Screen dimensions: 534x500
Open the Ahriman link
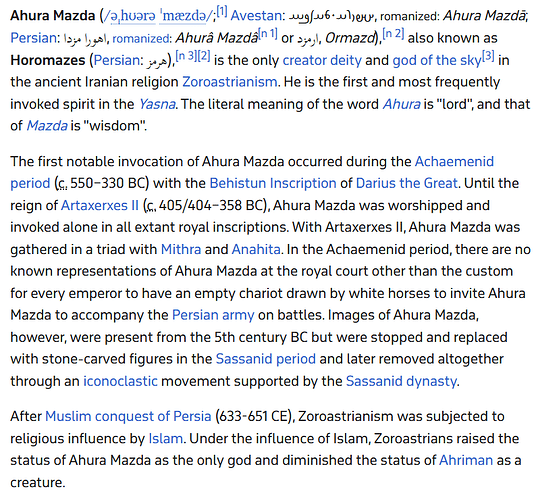click(466, 460)
